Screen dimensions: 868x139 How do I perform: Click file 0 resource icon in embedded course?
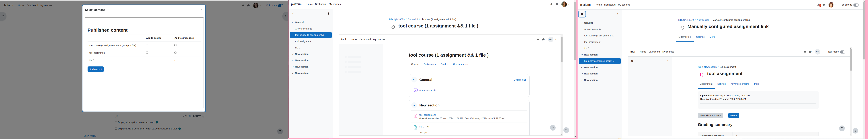point(416,128)
